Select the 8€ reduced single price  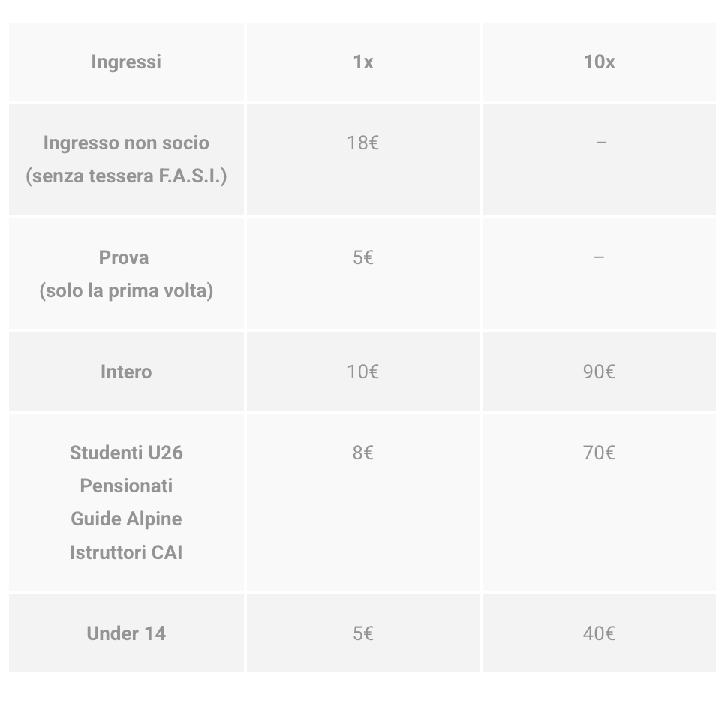[363, 453]
